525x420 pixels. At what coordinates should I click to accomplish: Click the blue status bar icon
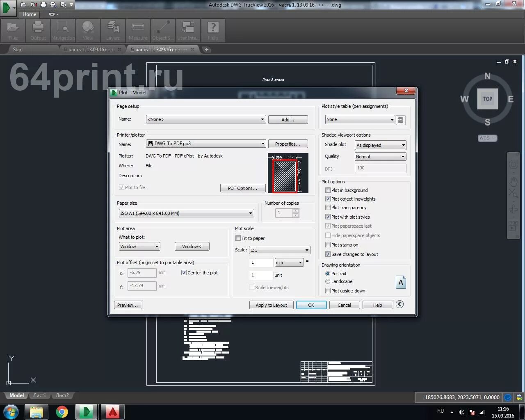508,397
